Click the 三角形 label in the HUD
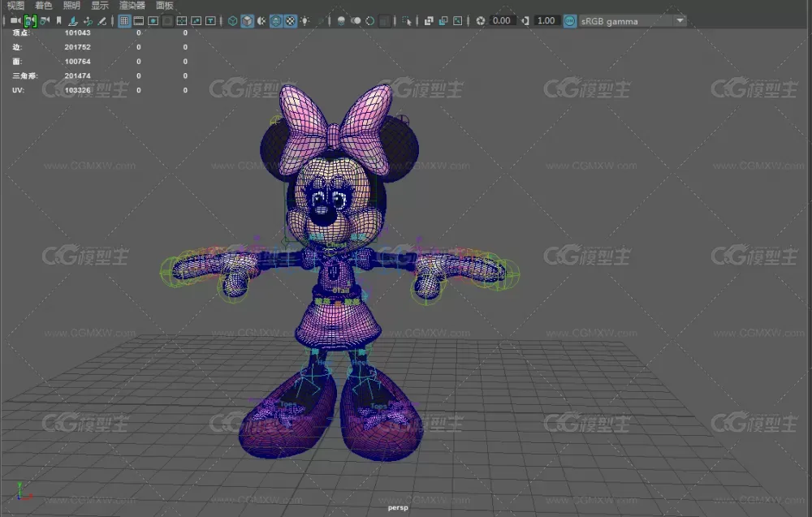This screenshot has width=812, height=517. coord(25,75)
